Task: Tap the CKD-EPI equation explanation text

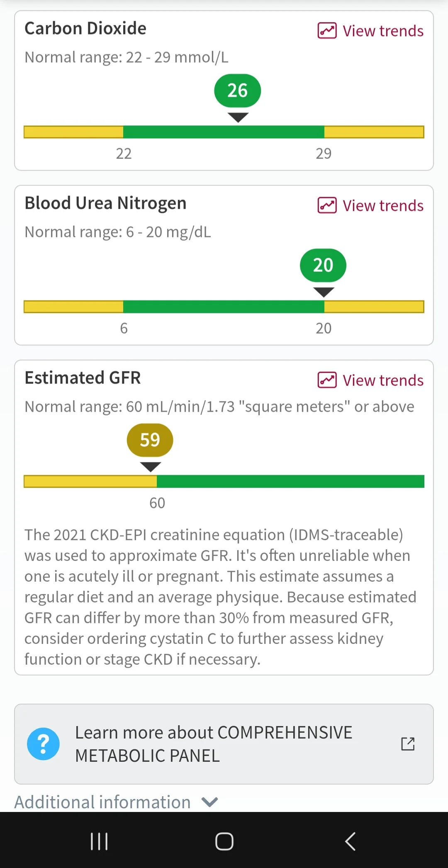Action: [220, 597]
